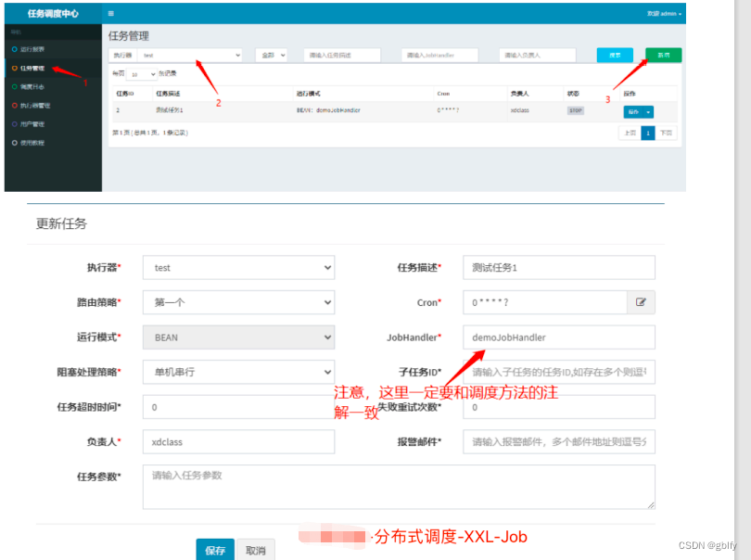The image size is (751, 560).
Task: Focus the 任务参数 textarea
Action: point(399,487)
